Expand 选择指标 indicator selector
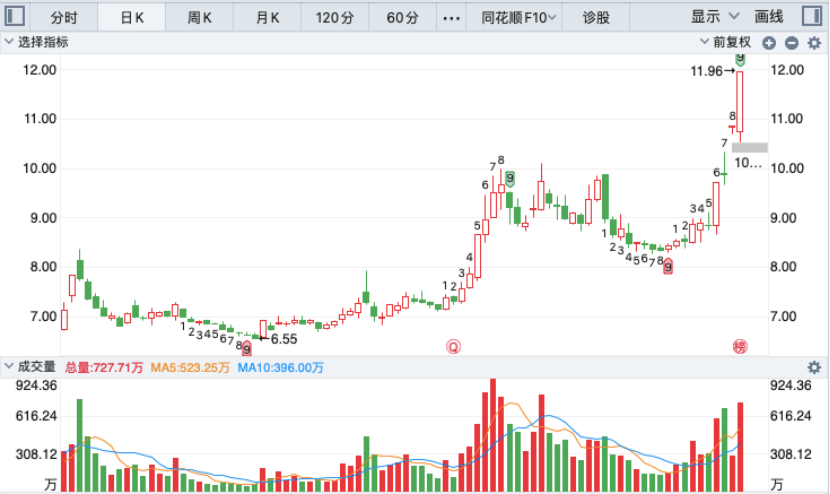The width and height of the screenshot is (830, 494). point(37,42)
